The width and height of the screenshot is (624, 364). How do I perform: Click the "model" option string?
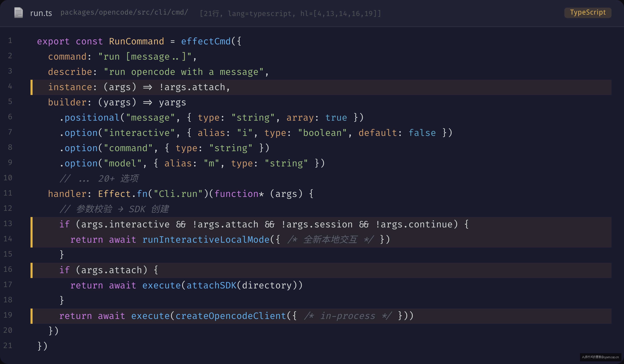123,163
